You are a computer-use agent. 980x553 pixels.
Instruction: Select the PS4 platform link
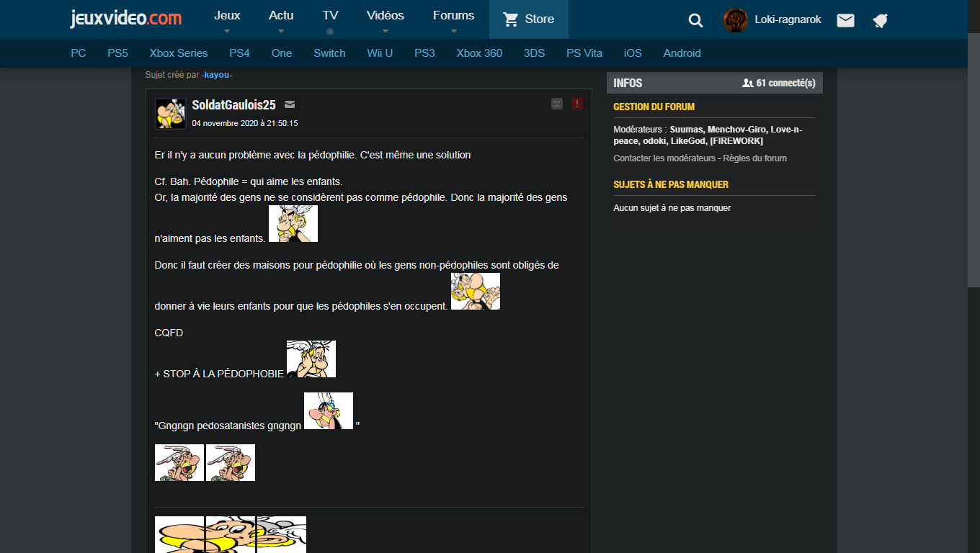[240, 53]
